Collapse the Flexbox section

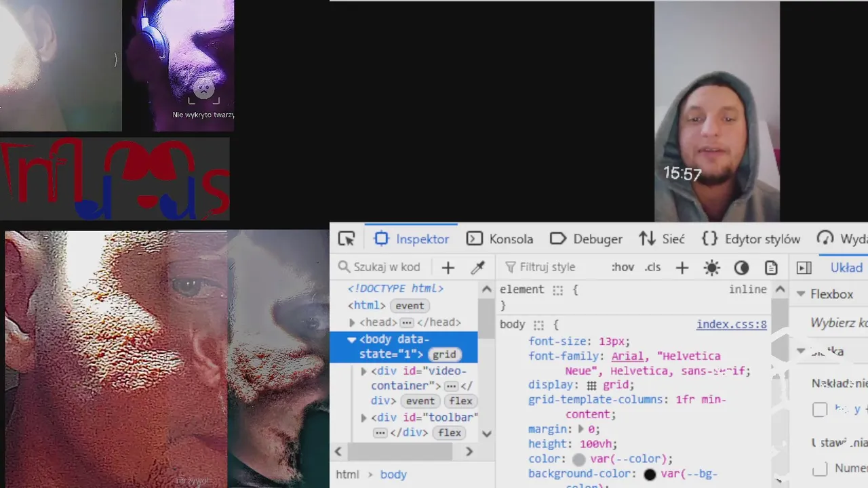pyautogui.click(x=801, y=294)
